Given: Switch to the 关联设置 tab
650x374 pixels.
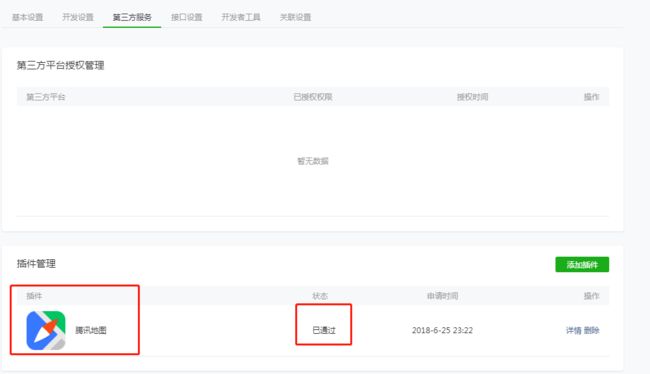Looking at the screenshot, I should coord(295,17).
